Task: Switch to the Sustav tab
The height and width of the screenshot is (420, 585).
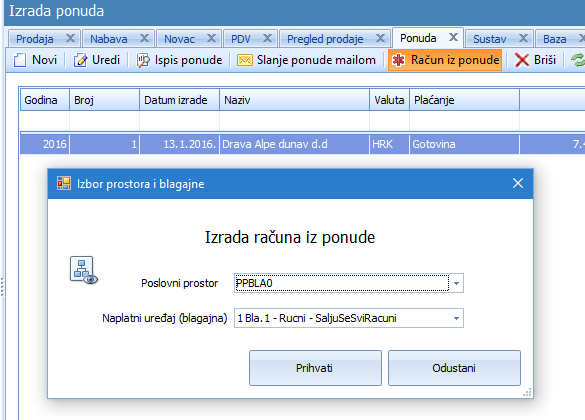Action: tap(489, 39)
